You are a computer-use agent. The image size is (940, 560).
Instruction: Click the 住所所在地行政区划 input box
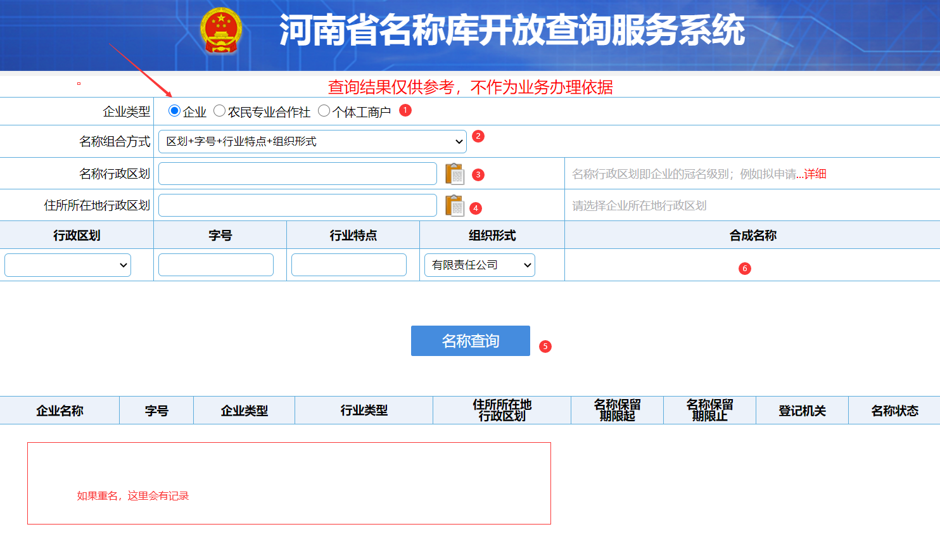(x=298, y=205)
